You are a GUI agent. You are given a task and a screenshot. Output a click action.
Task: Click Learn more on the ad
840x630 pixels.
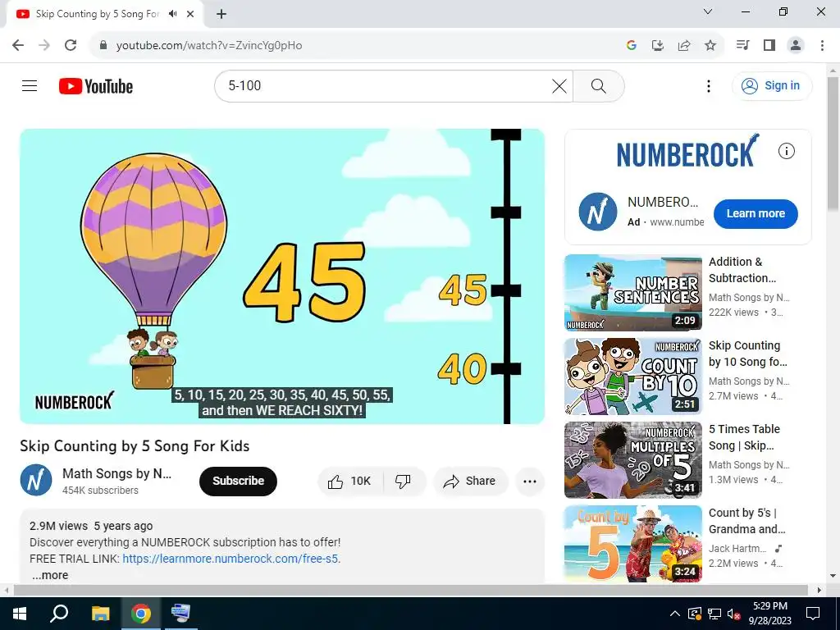point(756,213)
